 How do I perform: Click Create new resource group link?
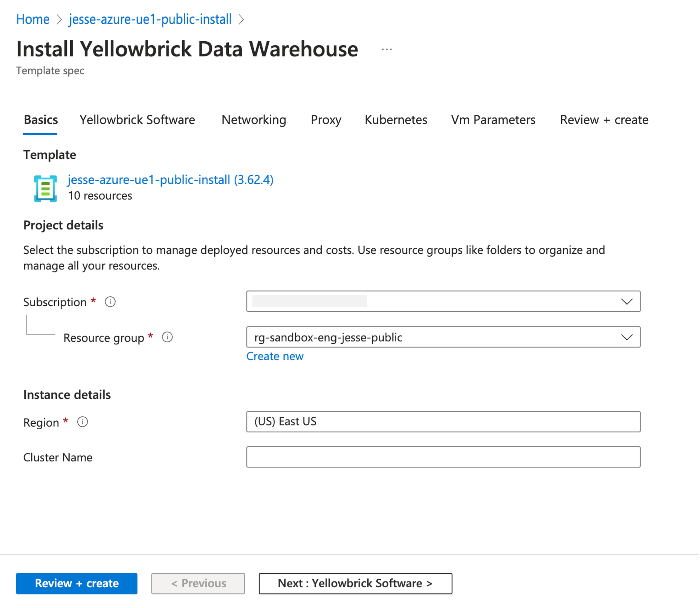(275, 356)
